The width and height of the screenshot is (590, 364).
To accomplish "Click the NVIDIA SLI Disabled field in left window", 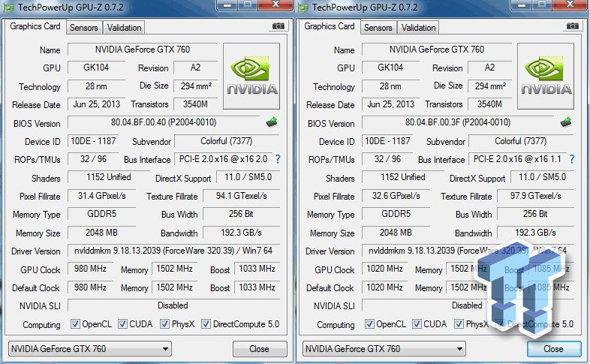I will [174, 305].
